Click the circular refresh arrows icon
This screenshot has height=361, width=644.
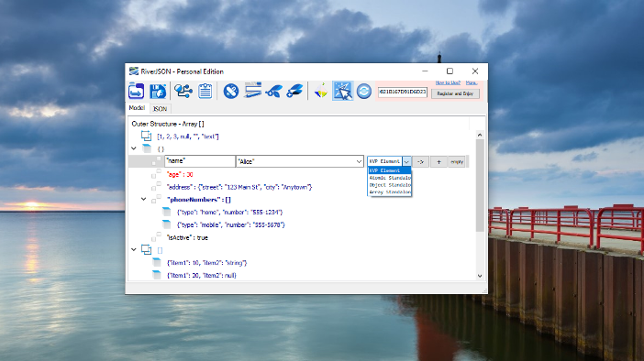tap(364, 91)
